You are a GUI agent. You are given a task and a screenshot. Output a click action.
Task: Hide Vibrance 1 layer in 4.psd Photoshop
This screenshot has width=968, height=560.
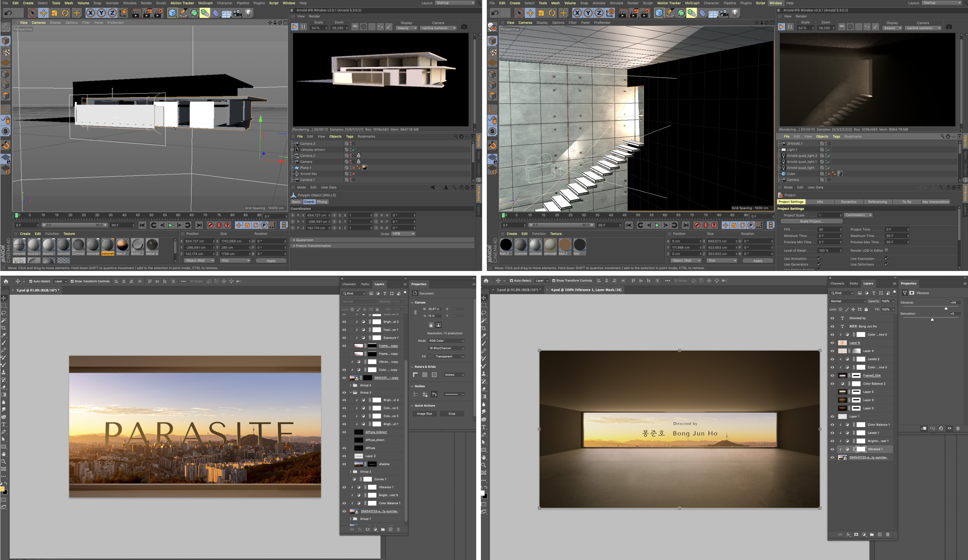[x=832, y=449]
